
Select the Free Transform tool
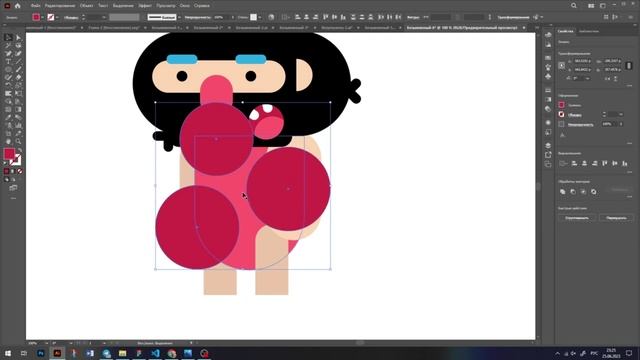pos(18,93)
